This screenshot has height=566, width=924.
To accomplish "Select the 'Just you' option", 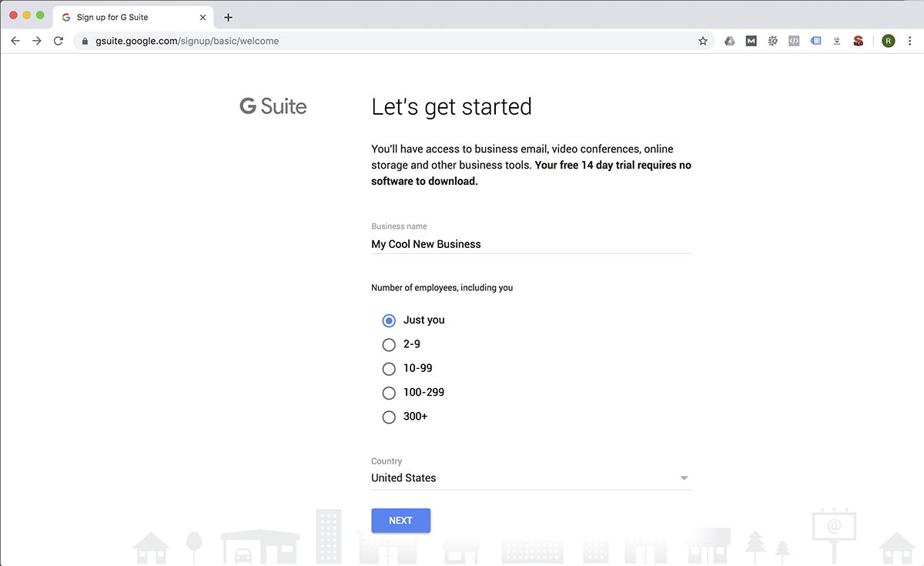I will point(389,320).
